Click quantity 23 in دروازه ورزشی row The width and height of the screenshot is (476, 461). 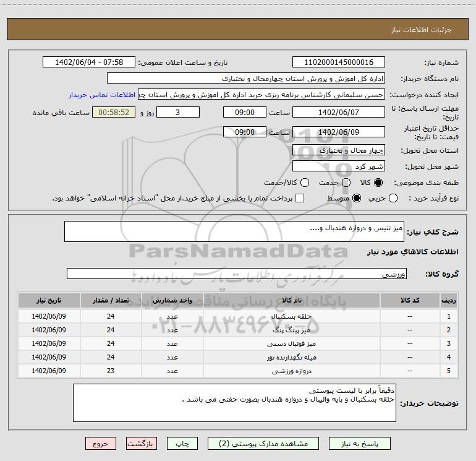click(x=111, y=371)
